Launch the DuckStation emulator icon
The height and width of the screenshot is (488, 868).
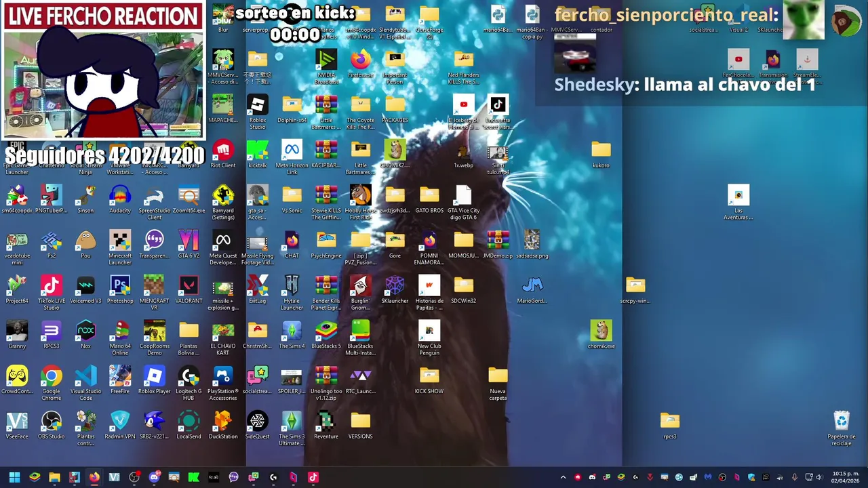[223, 425]
